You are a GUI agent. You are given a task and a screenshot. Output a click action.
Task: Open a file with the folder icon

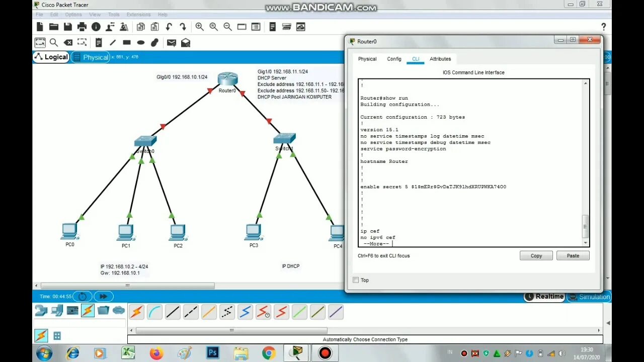tap(53, 27)
